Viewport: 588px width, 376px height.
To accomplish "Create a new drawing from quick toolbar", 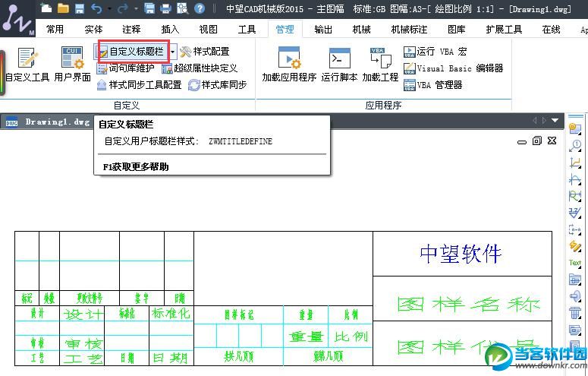I will click(46, 8).
